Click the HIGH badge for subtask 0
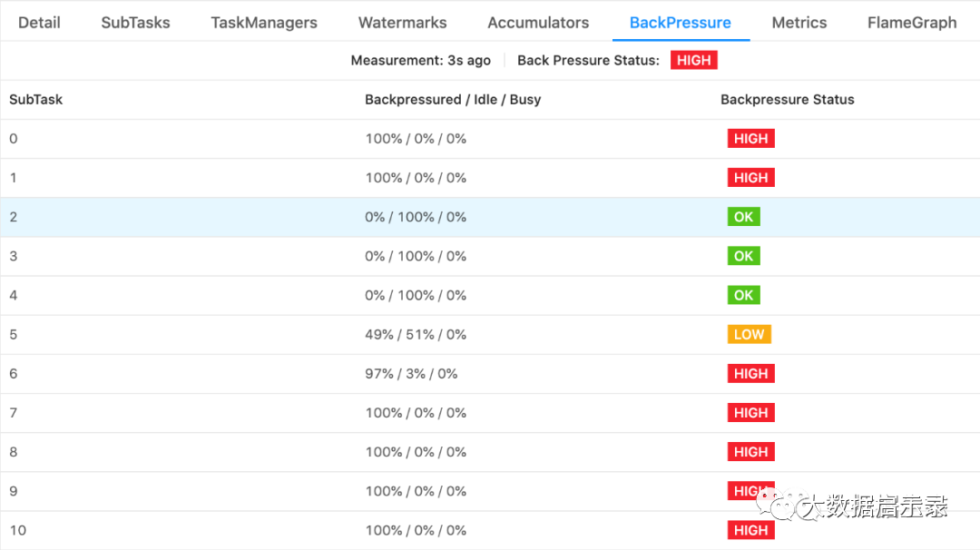Image resolution: width=980 pixels, height=550 pixels. click(750, 138)
